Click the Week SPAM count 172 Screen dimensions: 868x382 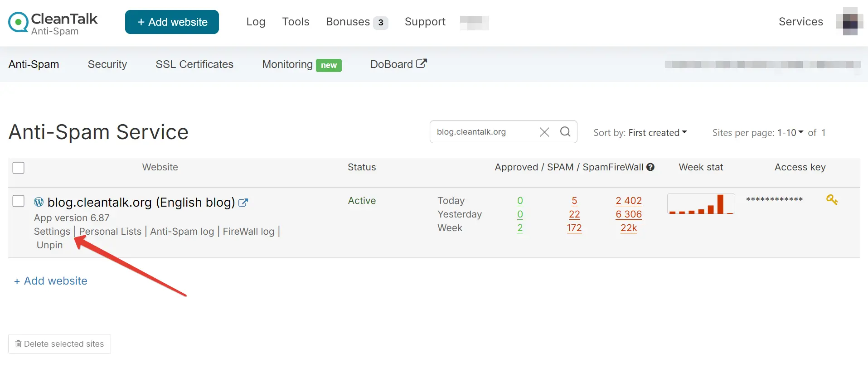(x=574, y=228)
